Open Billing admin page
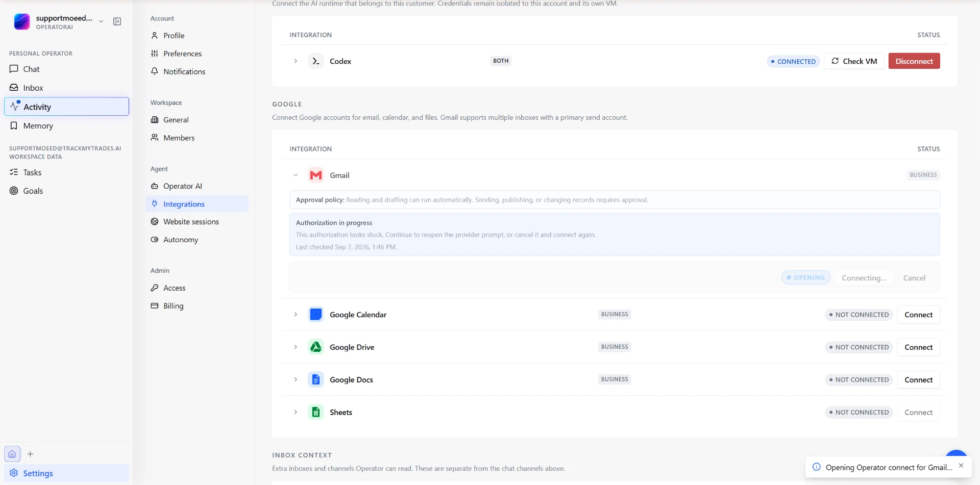Screen dimensions: 980x485 (197, 306)
